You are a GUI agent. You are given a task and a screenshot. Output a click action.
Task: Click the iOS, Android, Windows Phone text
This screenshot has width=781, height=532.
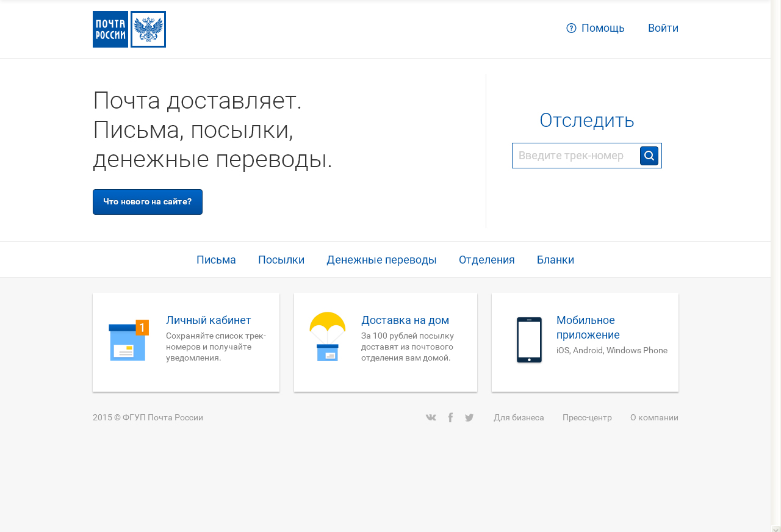tap(612, 350)
